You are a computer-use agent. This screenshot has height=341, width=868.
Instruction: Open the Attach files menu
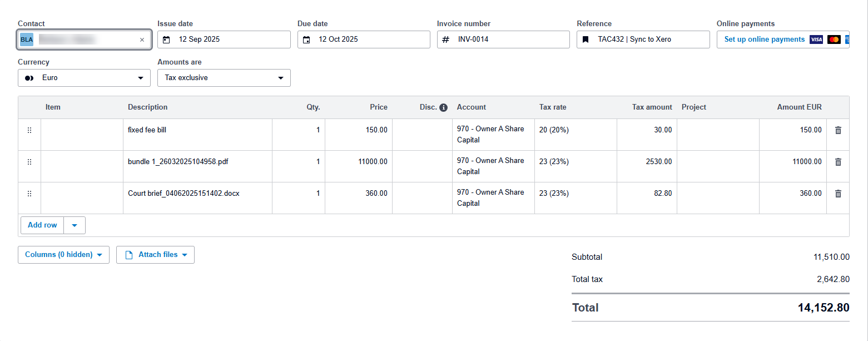click(155, 255)
